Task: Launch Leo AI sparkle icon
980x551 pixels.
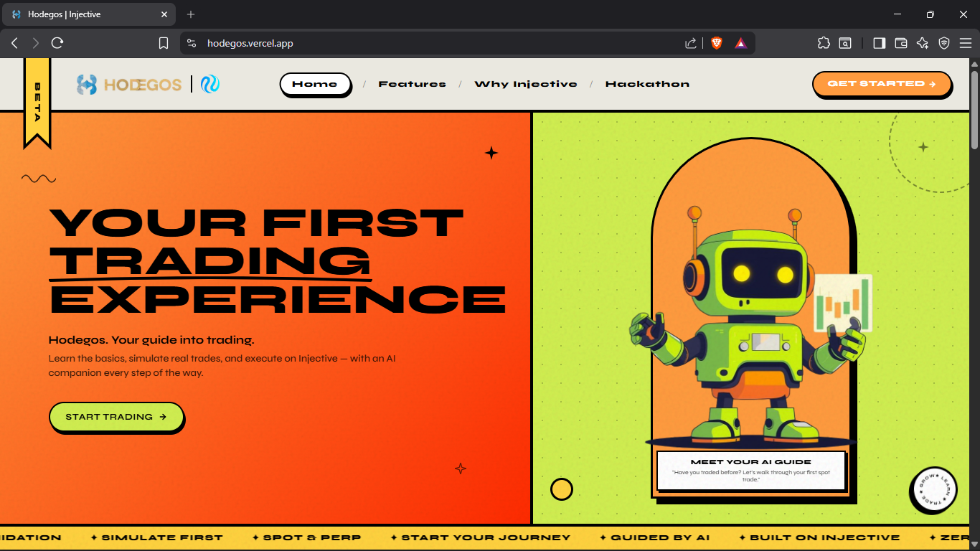Action: (x=923, y=43)
